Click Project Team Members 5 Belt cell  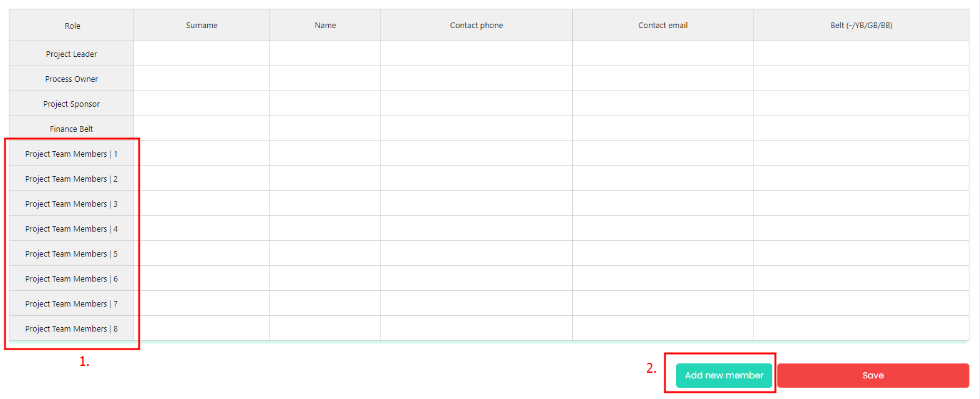[x=861, y=254]
